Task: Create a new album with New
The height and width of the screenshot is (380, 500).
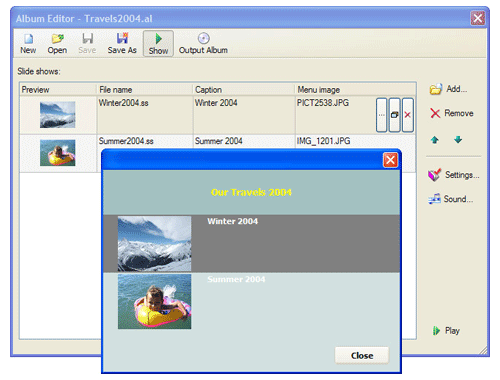Action: tap(28, 44)
